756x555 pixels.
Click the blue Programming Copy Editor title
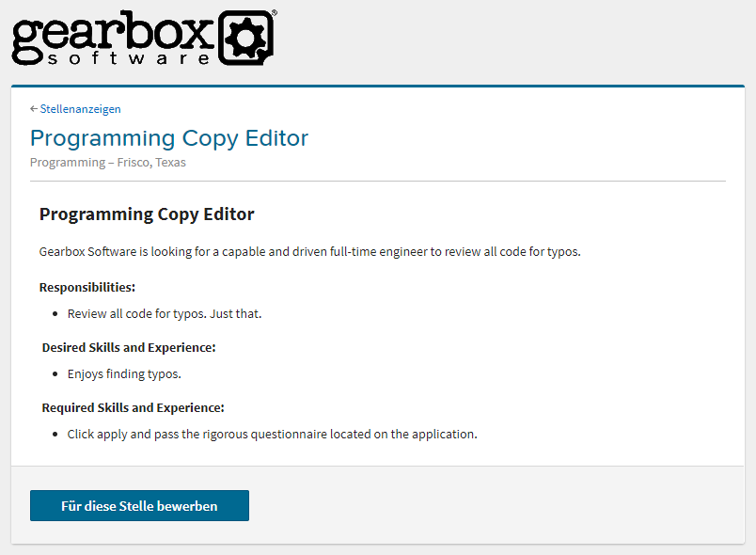[x=169, y=138]
